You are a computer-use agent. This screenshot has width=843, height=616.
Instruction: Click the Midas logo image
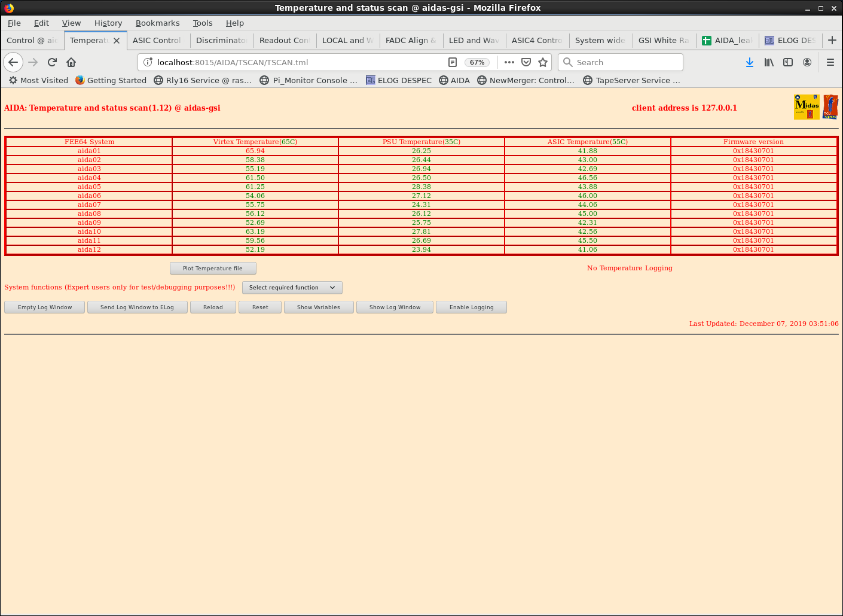pyautogui.click(x=807, y=107)
